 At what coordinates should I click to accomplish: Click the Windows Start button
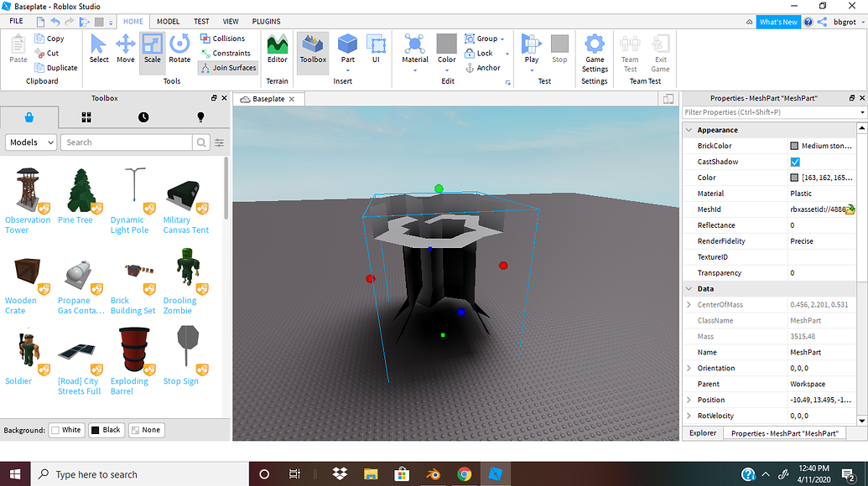pyautogui.click(x=15, y=474)
